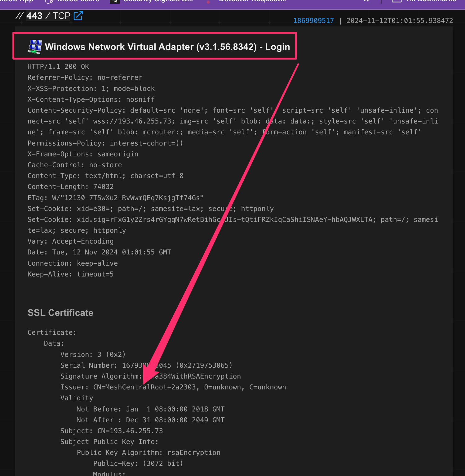Click the Set-Cookie: xid=e30= line
This screenshot has height=476, width=465.
point(151,209)
